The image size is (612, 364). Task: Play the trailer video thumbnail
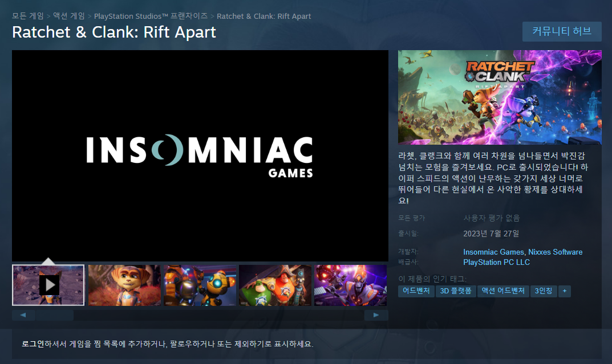point(48,285)
